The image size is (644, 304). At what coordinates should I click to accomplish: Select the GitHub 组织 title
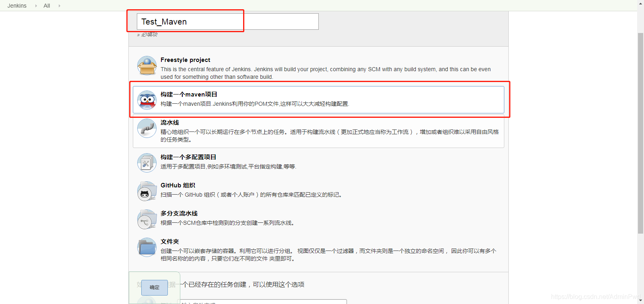[178, 185]
